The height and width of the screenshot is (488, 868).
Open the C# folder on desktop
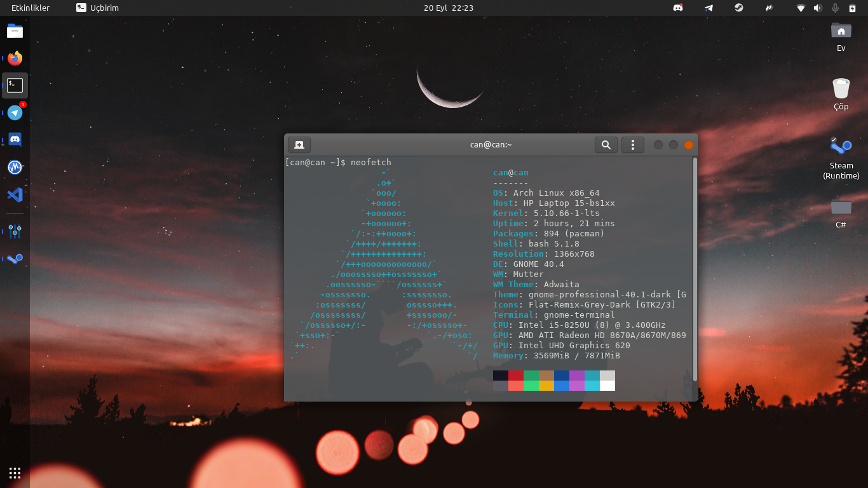(841, 212)
